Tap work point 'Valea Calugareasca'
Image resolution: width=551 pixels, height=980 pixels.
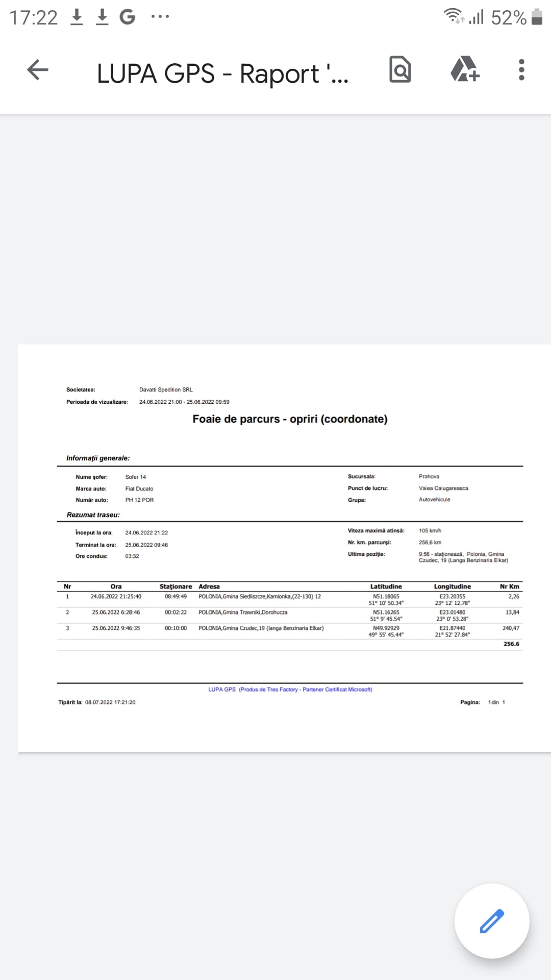tap(443, 488)
